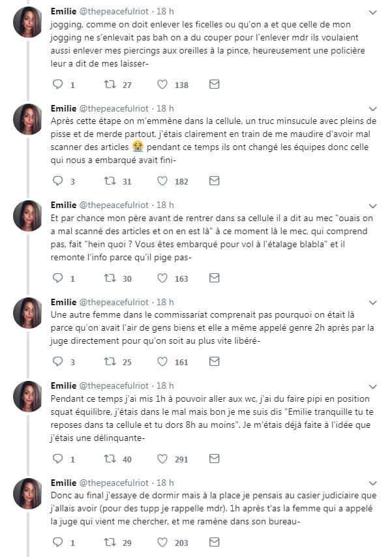
Task: Open Emilie's avatar on the 'Et par chance' tweet
Action: point(28,216)
